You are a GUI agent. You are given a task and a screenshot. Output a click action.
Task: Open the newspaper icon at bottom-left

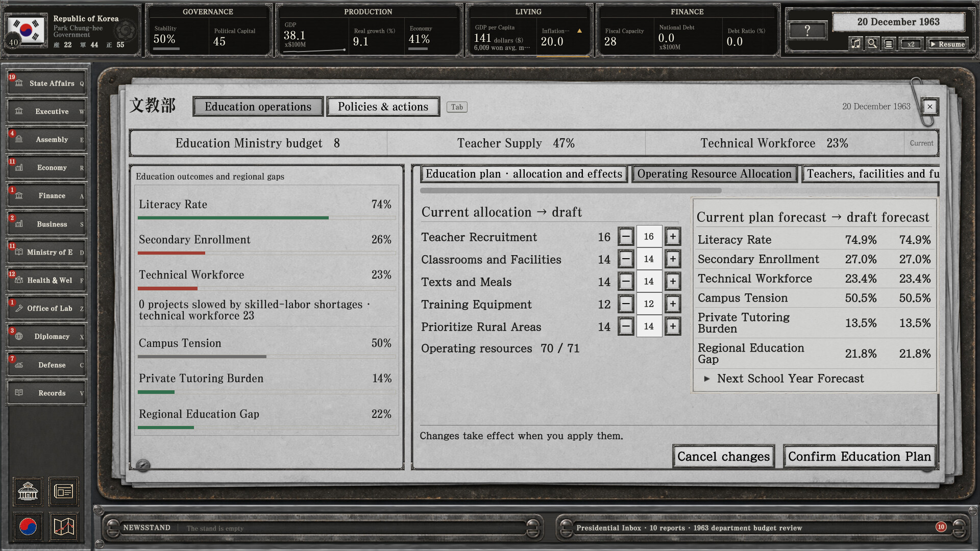pos(64,492)
